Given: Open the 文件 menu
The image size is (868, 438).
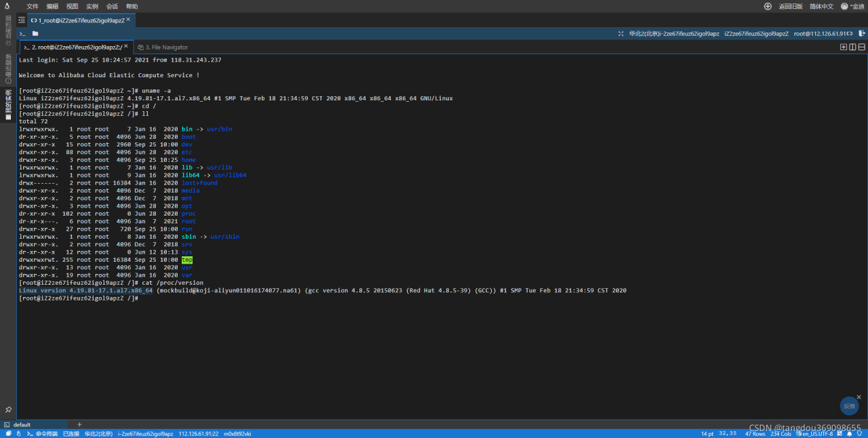Looking at the screenshot, I should 33,6.
